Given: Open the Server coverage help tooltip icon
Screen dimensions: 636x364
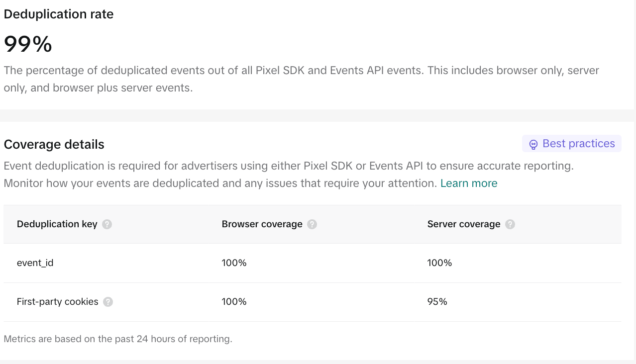Looking at the screenshot, I should pos(510,224).
